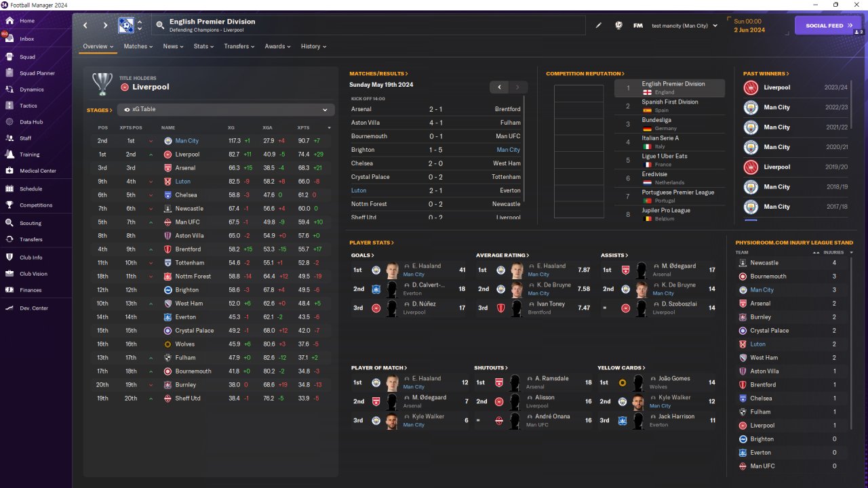The image size is (868, 488).
Task: Click the pencil edit icon in header
Action: click(x=599, y=26)
